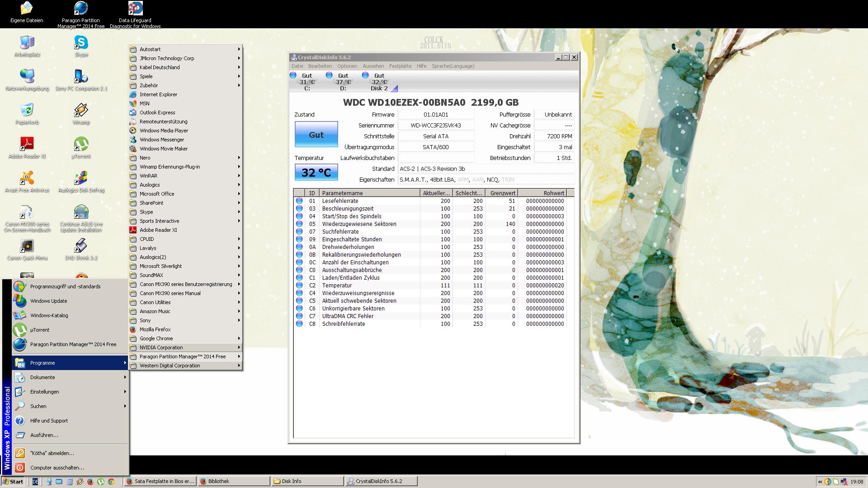This screenshot has width=868, height=488.
Task: Click the 32 °C temperature indicator
Action: coord(316,173)
